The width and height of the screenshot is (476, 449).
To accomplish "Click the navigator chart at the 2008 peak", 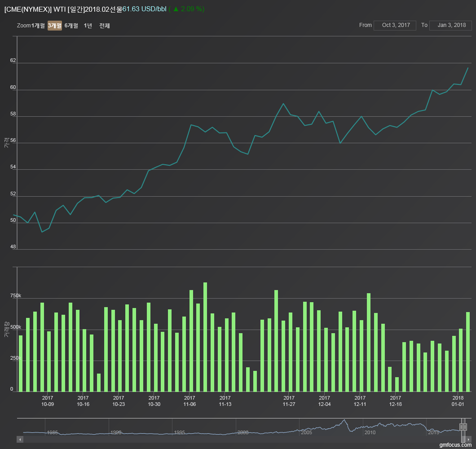I will tap(344, 421).
